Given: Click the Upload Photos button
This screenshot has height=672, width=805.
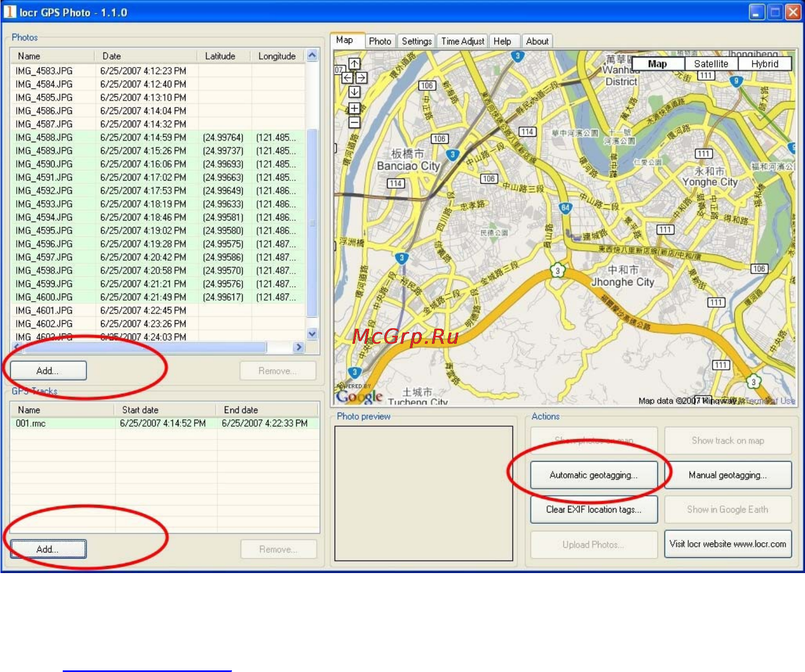Looking at the screenshot, I should point(594,544).
